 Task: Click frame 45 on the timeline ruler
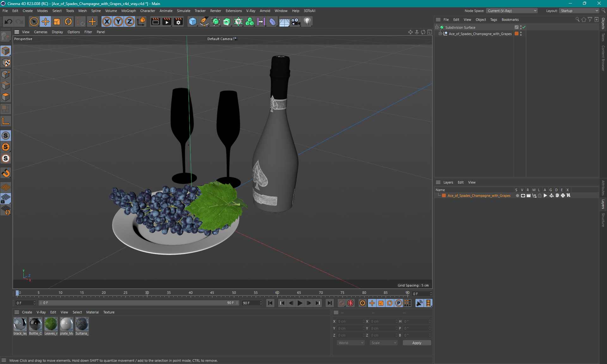tap(212, 293)
